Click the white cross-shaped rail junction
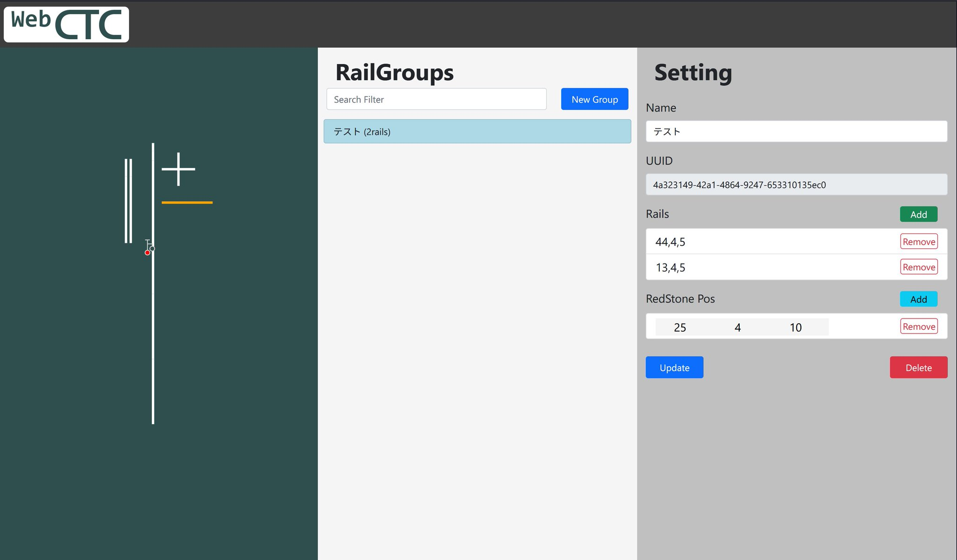The width and height of the screenshot is (957, 560). click(178, 169)
